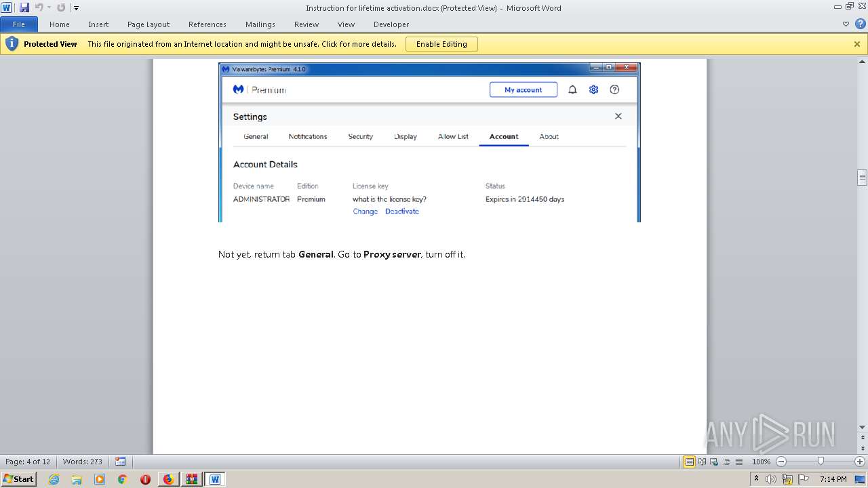Launch Google Chrome from taskbar
The width and height of the screenshot is (868, 488).
pos(123,479)
